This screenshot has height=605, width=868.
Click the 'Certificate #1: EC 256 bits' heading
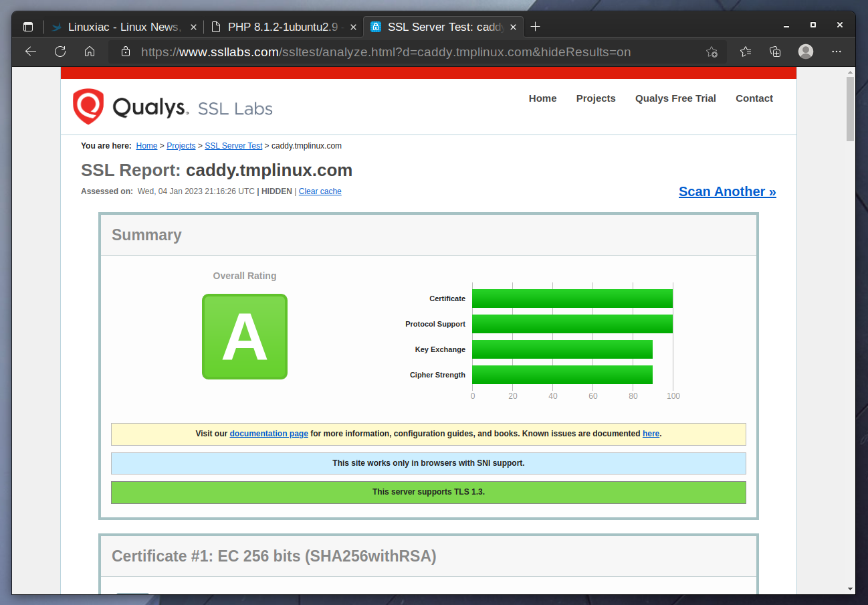274,556
